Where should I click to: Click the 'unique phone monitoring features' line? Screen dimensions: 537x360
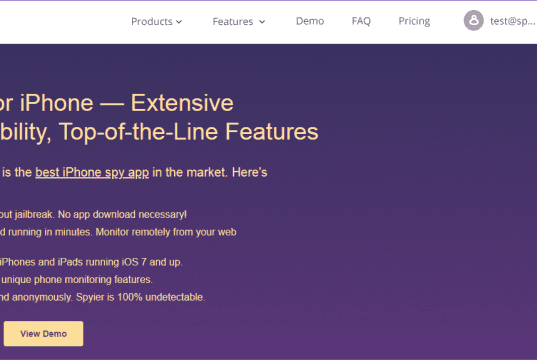77,280
